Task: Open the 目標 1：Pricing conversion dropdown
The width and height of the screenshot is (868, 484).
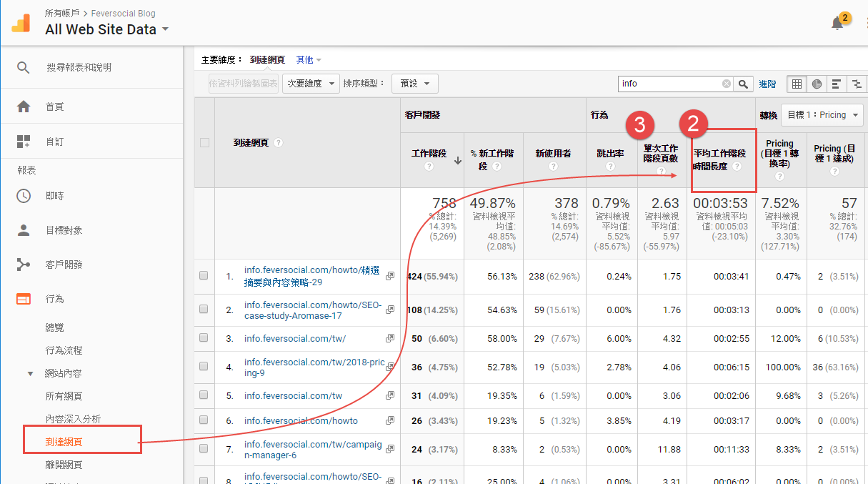Action: coord(823,114)
